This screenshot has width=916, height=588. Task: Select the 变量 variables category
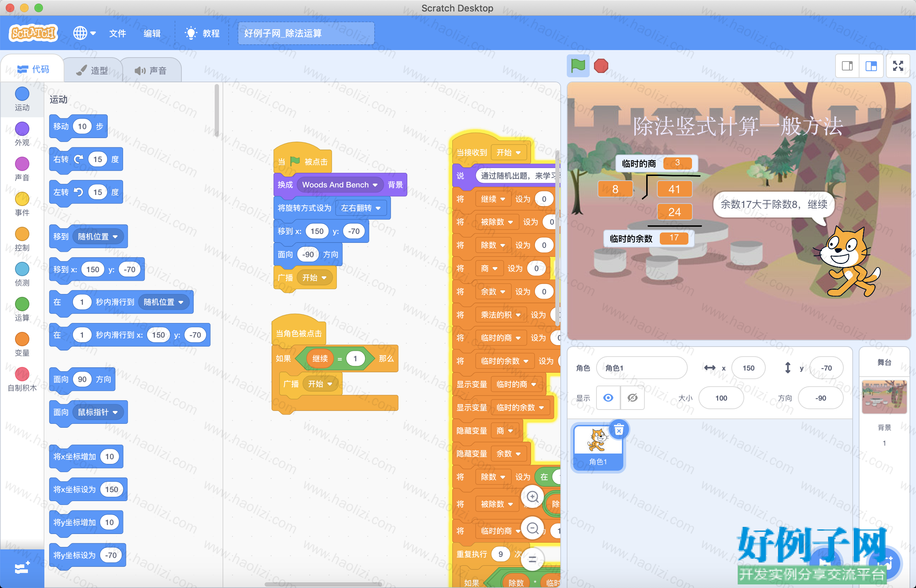point(22,344)
